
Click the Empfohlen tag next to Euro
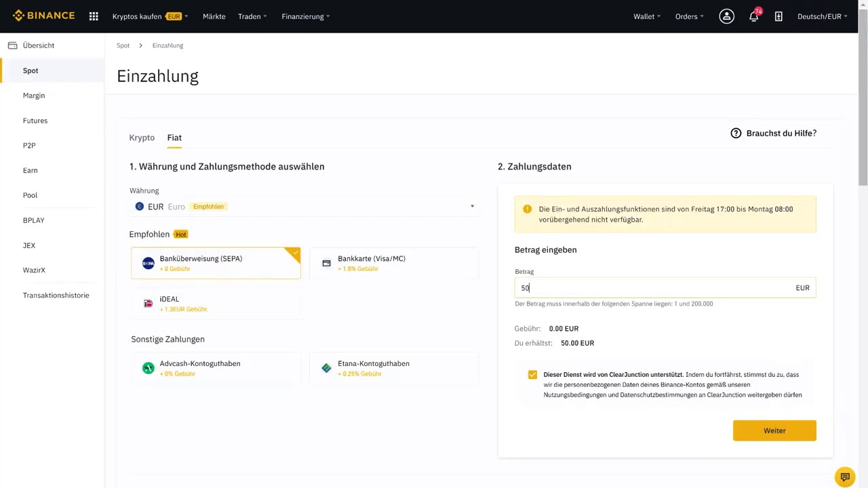point(208,207)
